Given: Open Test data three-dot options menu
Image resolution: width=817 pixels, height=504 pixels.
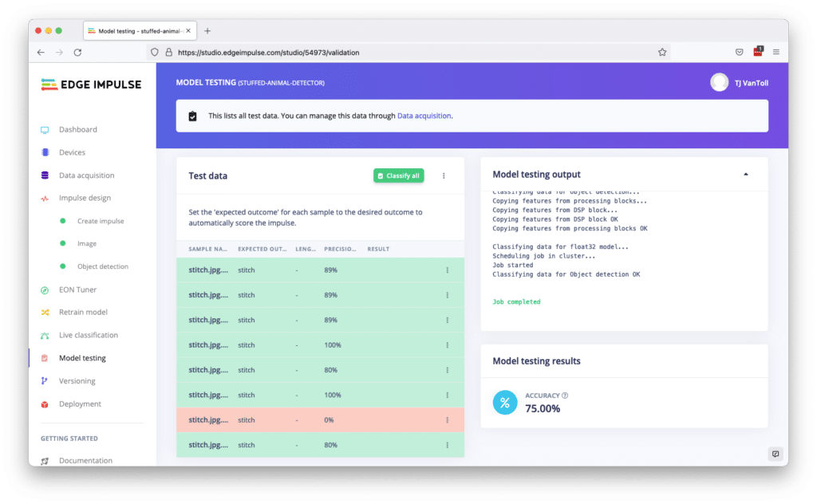Looking at the screenshot, I should pyautogui.click(x=444, y=176).
